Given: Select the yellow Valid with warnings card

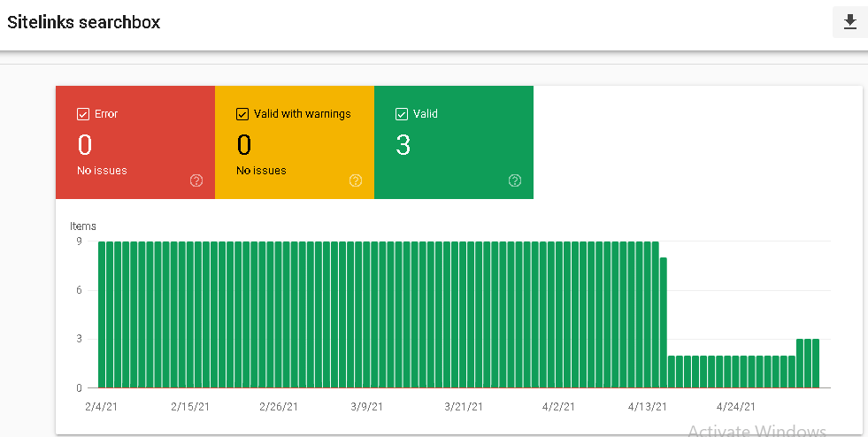Looking at the screenshot, I should tap(295, 142).
